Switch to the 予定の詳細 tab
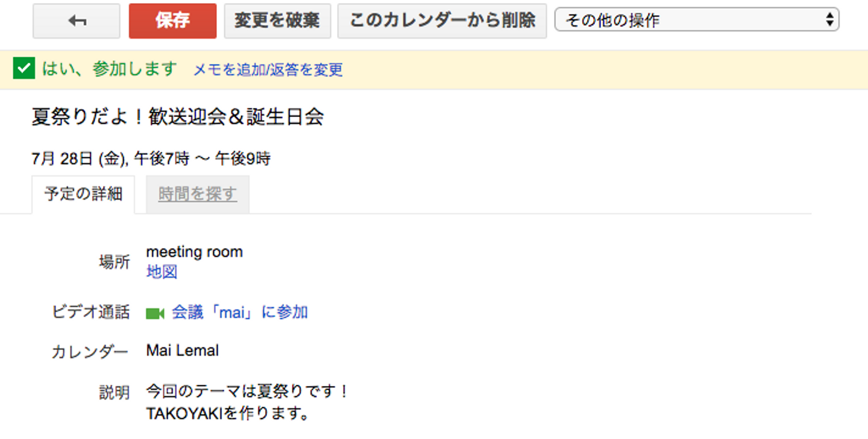The width and height of the screenshot is (868, 439). tap(83, 194)
